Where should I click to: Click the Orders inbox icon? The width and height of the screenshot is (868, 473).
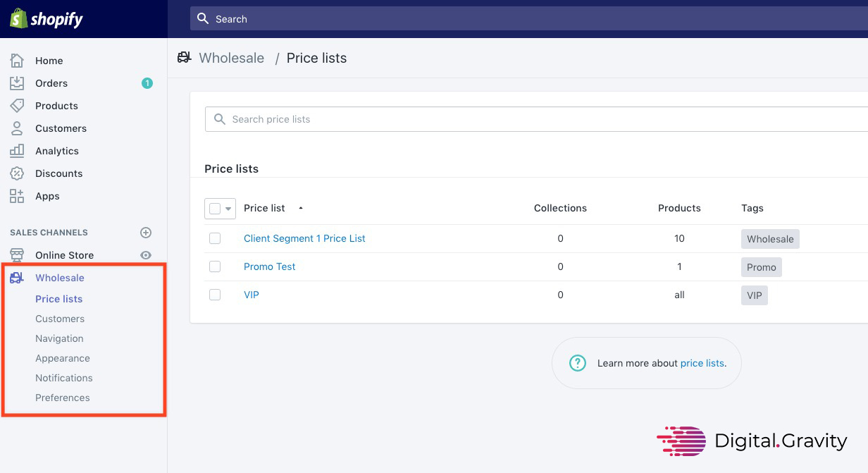(x=17, y=83)
